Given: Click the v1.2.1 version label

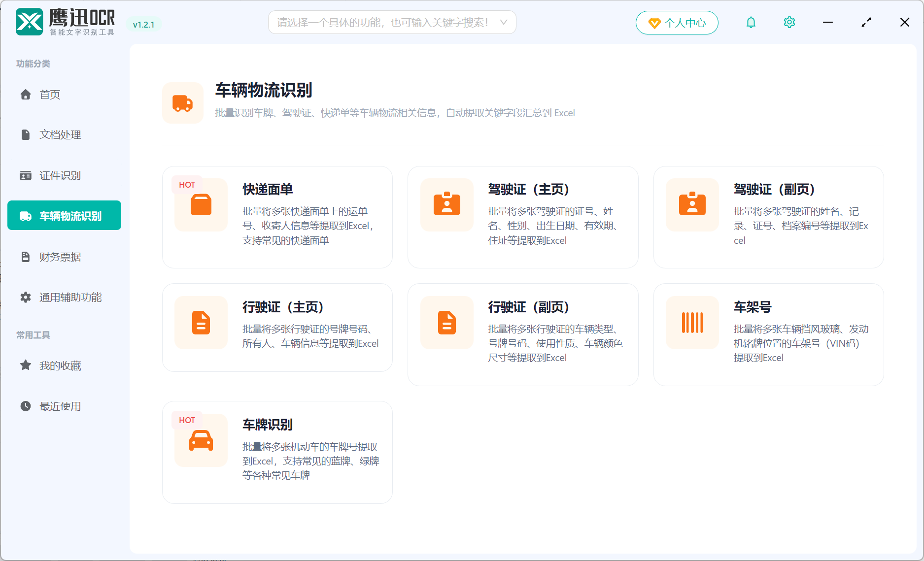Looking at the screenshot, I should click(143, 25).
